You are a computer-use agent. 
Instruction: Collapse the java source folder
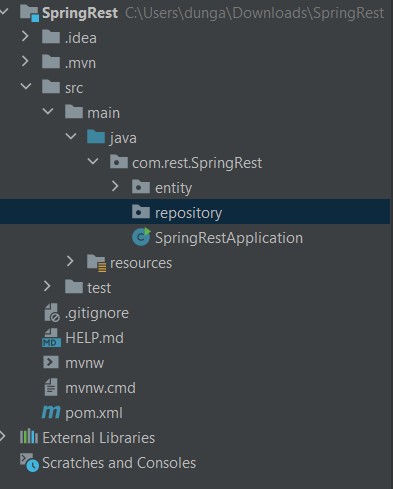coord(71,136)
